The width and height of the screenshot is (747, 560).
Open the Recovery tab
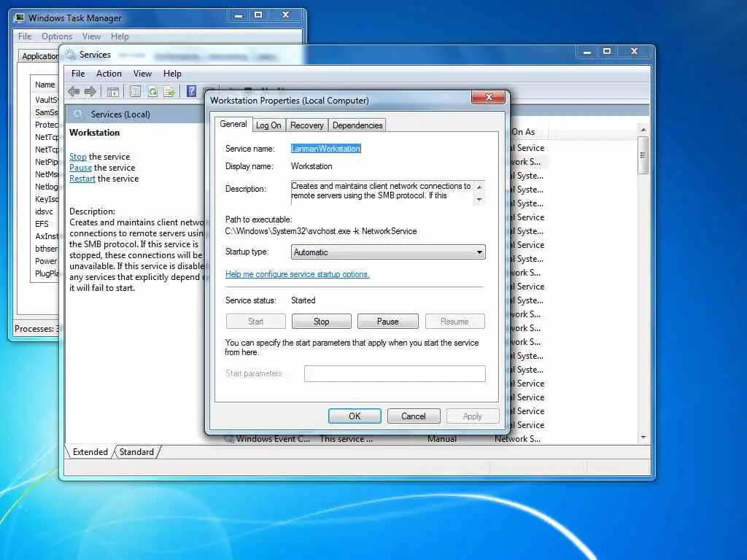coord(307,125)
